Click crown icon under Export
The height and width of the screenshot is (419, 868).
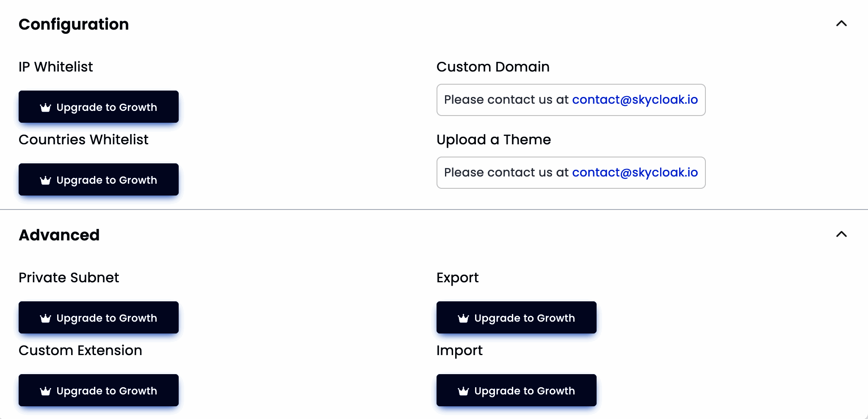463,318
